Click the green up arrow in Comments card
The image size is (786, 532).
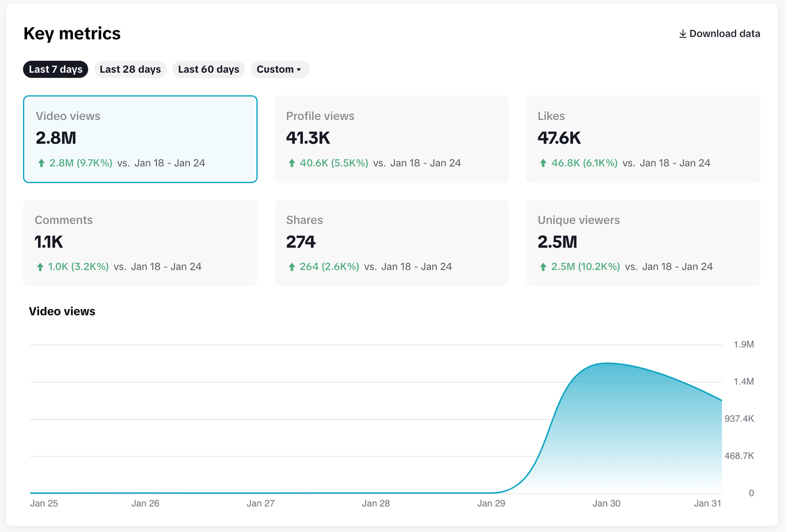click(40, 267)
